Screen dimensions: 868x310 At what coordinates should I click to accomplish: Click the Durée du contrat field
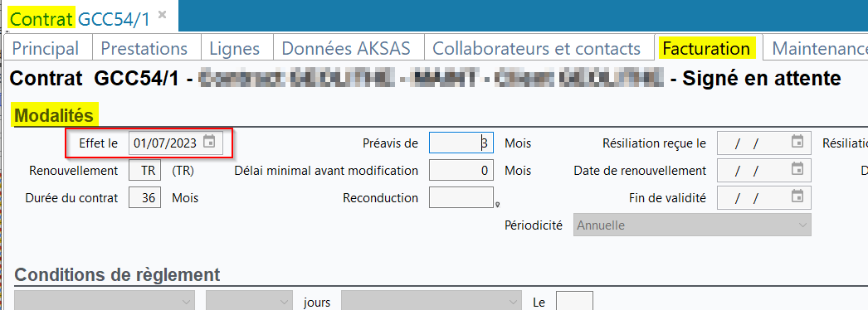click(x=145, y=197)
